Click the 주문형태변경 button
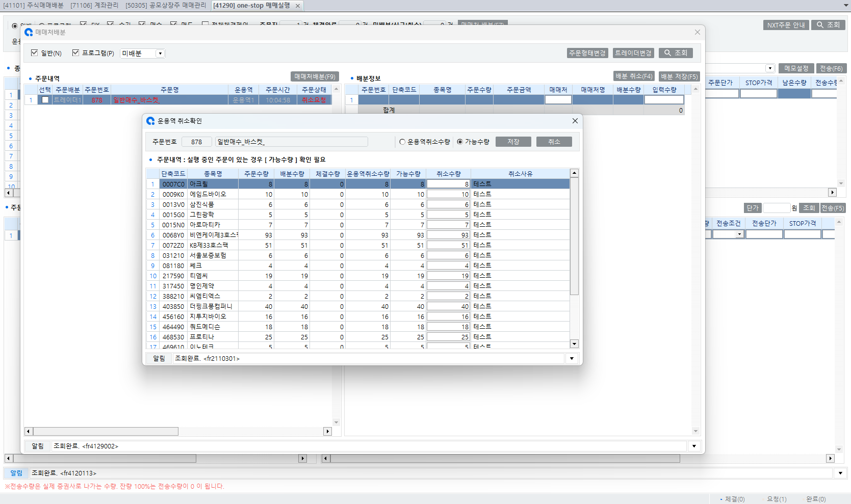The image size is (851, 504). [587, 53]
